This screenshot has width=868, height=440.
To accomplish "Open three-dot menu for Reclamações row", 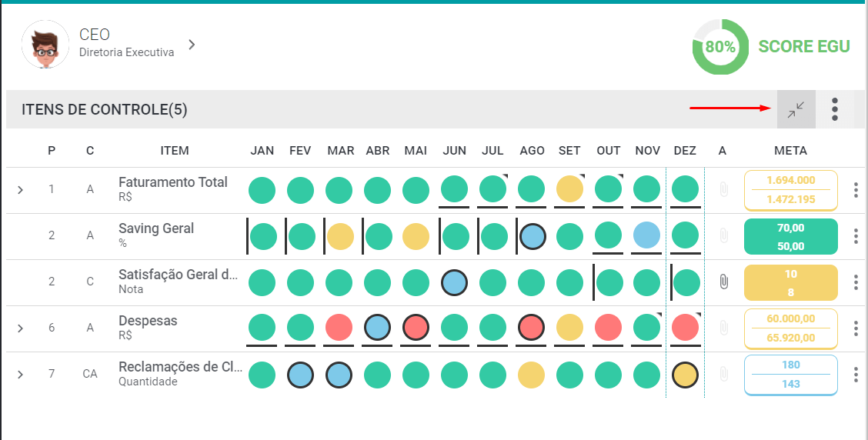I will point(856,375).
